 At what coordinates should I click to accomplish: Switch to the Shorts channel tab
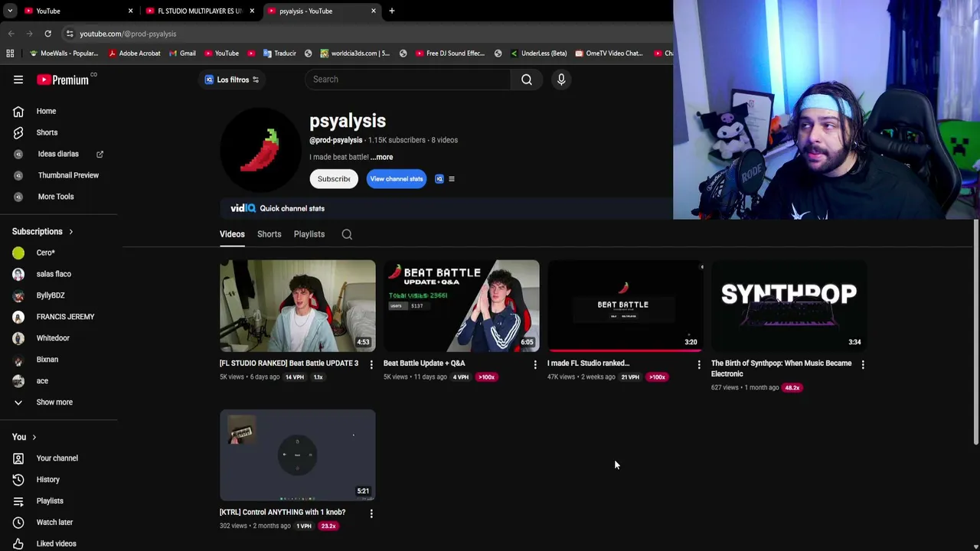pyautogui.click(x=269, y=234)
